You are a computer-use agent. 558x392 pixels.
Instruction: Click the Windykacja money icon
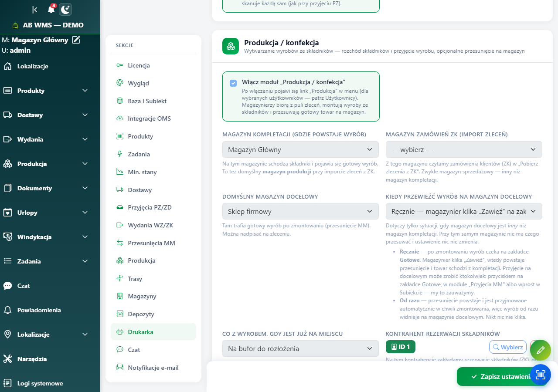tap(8, 237)
